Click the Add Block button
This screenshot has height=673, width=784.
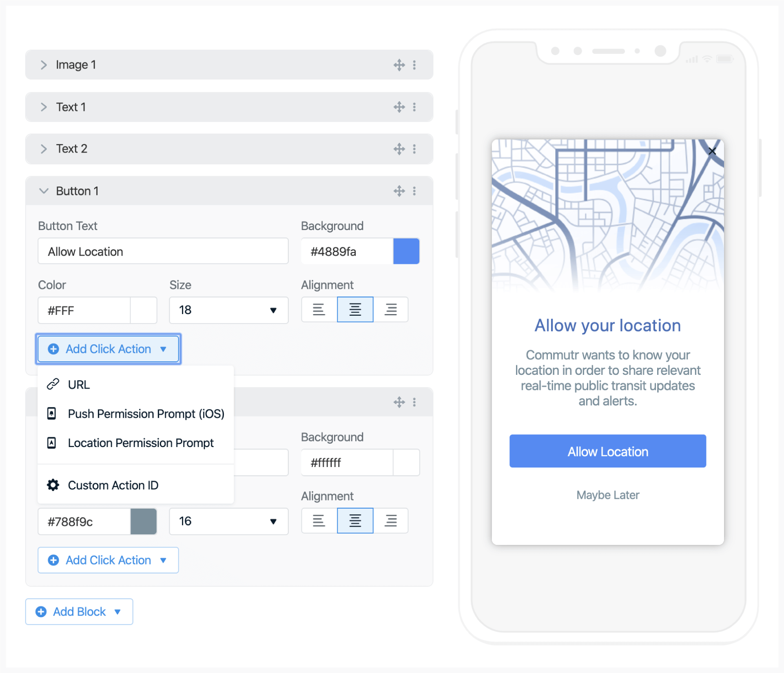point(79,612)
